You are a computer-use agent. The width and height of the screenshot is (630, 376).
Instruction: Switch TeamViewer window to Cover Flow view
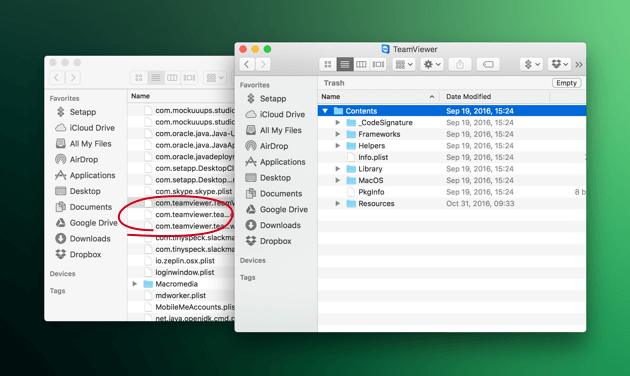(x=378, y=64)
